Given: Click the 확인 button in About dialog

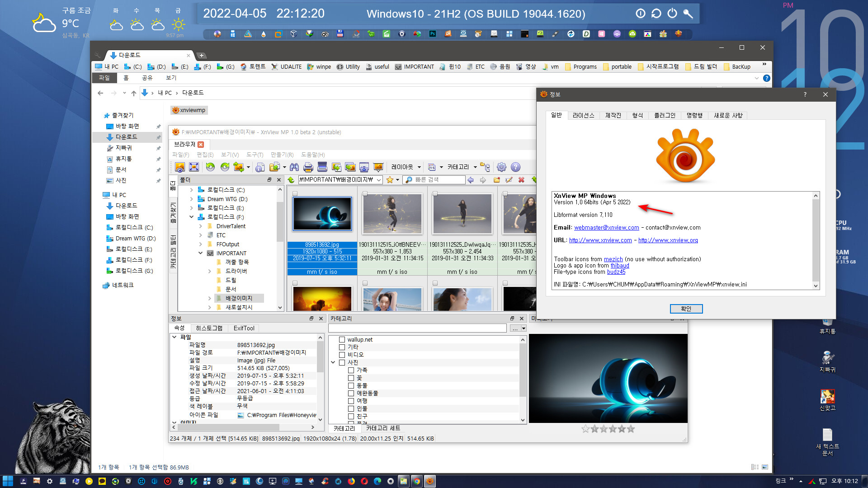Looking at the screenshot, I should pyautogui.click(x=686, y=309).
